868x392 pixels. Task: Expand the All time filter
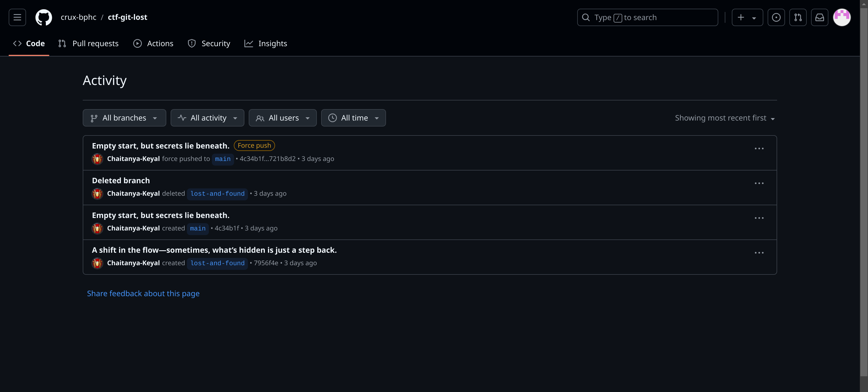353,118
